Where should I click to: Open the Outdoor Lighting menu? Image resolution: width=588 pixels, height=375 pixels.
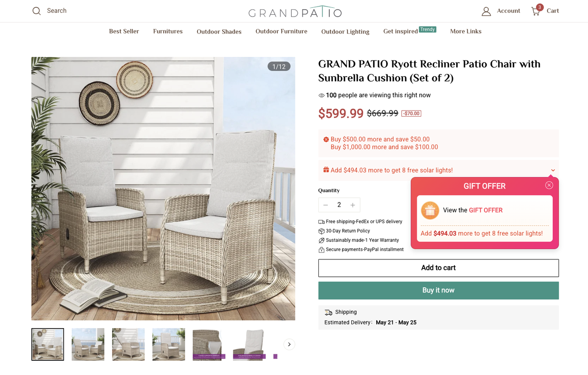point(345,32)
